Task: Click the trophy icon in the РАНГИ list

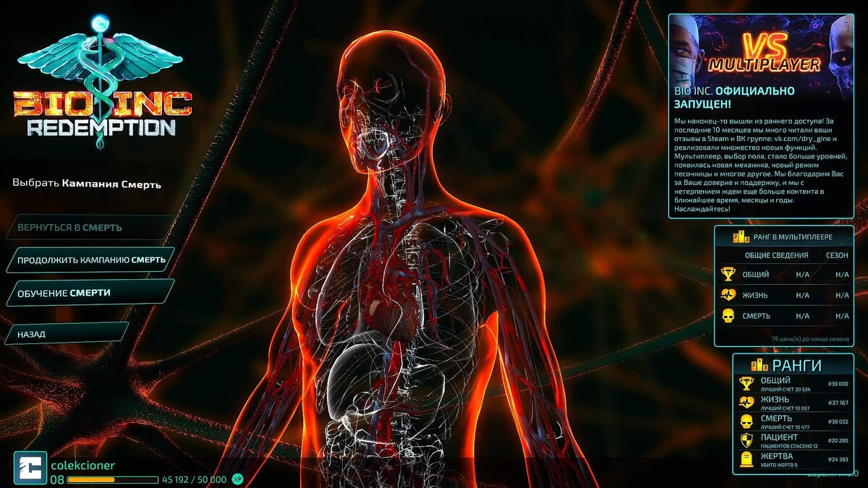Action: (x=746, y=384)
